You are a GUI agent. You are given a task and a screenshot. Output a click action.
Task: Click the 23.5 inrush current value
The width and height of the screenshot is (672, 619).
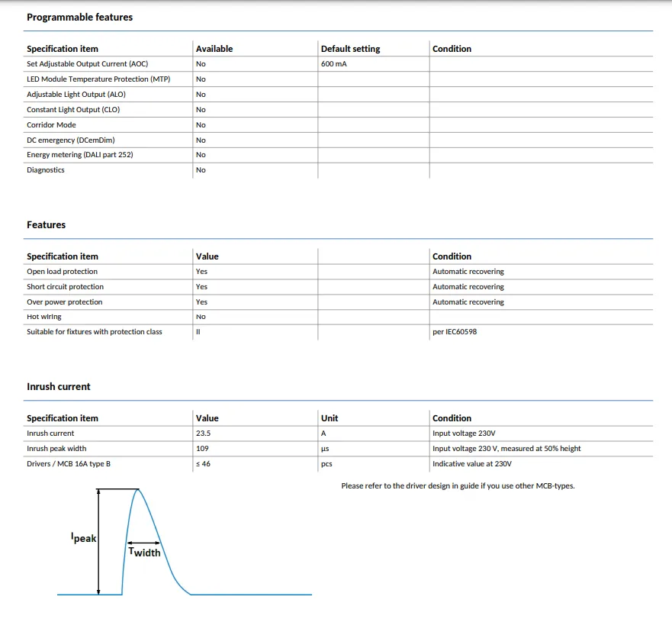(203, 434)
